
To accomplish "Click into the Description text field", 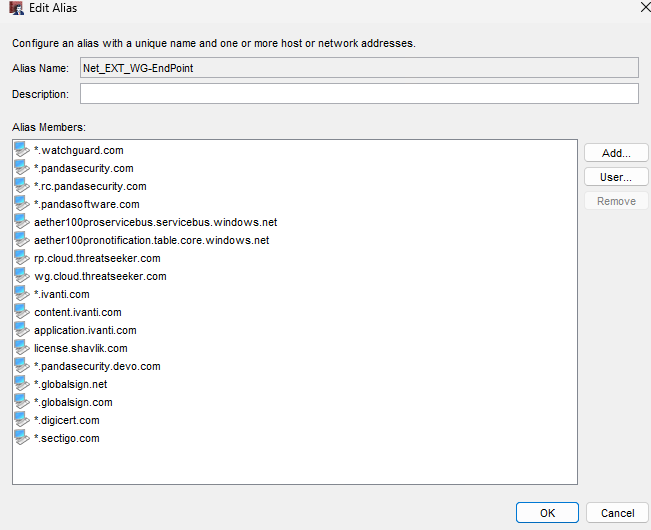I will coord(359,94).
